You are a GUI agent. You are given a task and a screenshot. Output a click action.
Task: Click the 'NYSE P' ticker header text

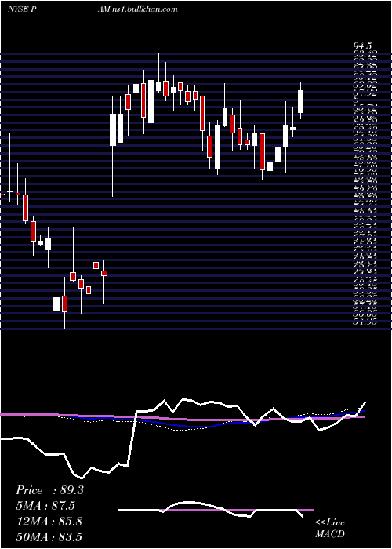pos(23,9)
